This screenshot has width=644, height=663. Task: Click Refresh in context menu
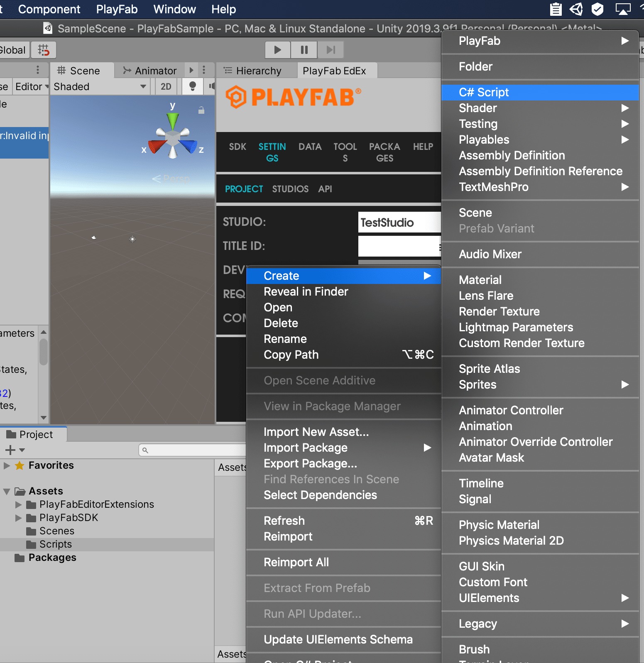point(343,521)
